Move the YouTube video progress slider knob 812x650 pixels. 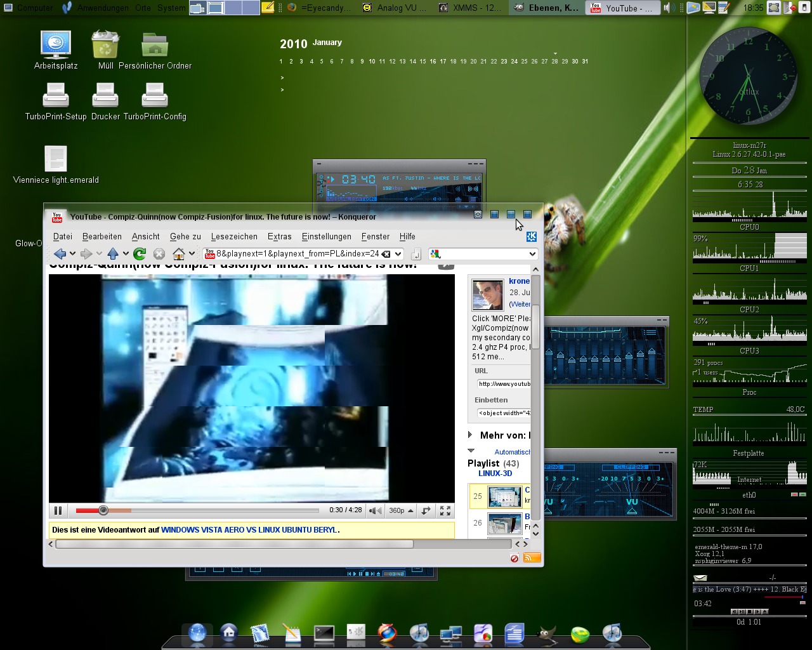tap(103, 510)
